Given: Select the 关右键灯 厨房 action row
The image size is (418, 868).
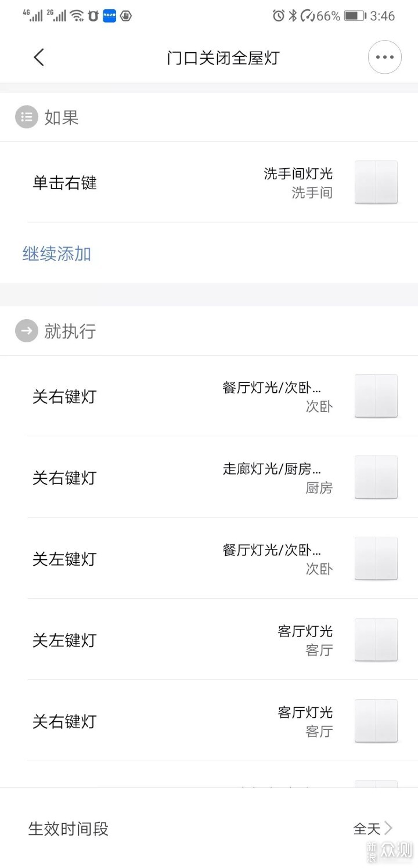Looking at the screenshot, I should (64, 478).
